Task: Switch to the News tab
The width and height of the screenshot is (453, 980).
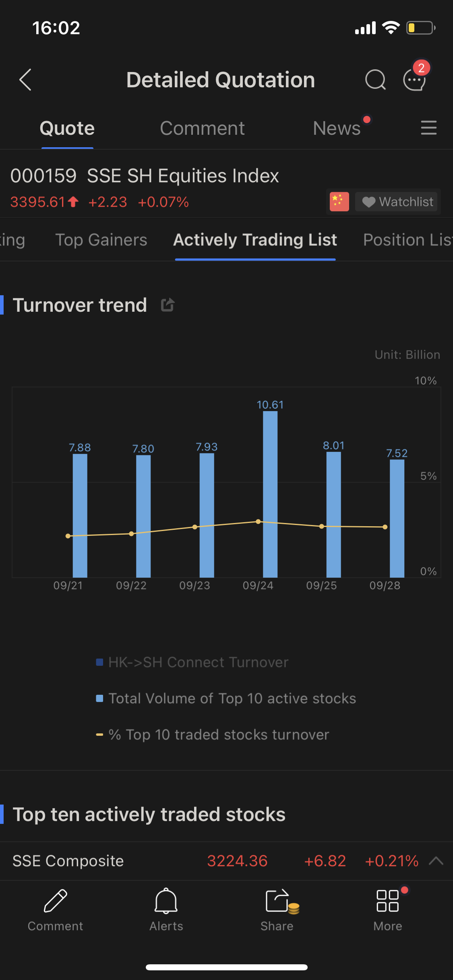Action: [x=337, y=128]
